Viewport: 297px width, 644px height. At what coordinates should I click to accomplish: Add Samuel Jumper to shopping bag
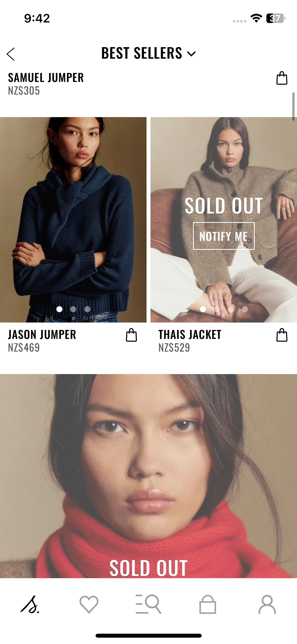(x=282, y=78)
